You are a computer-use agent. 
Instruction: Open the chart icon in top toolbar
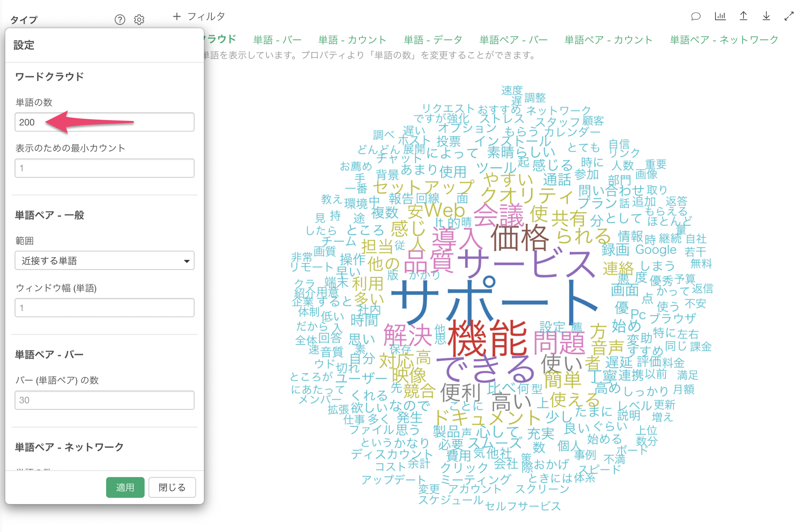click(720, 16)
